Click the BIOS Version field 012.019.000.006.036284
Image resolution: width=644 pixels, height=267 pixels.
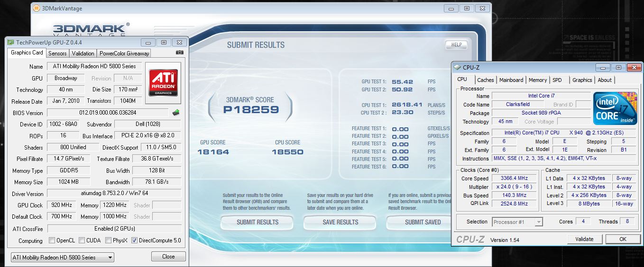108,113
